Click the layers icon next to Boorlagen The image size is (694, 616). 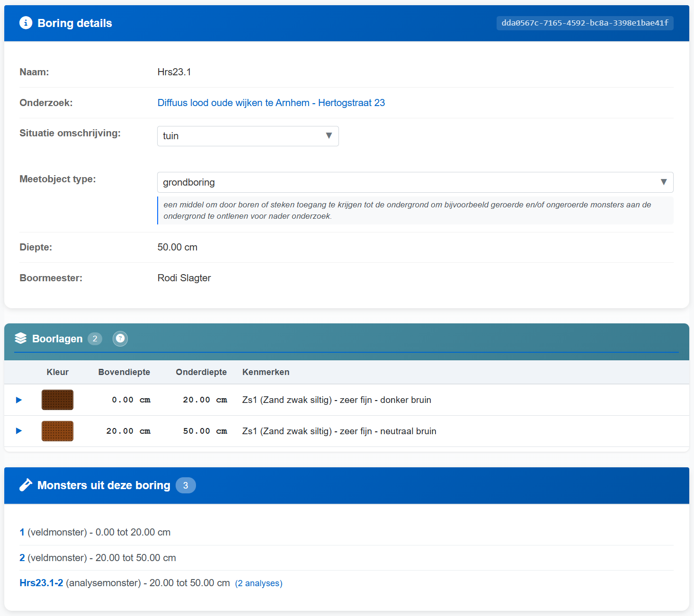[x=20, y=338]
